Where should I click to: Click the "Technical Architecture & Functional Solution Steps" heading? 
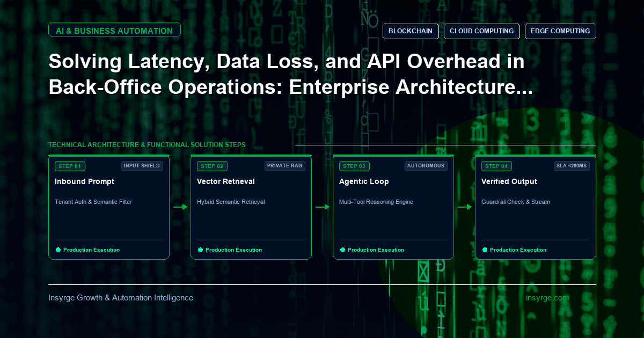tap(147, 145)
